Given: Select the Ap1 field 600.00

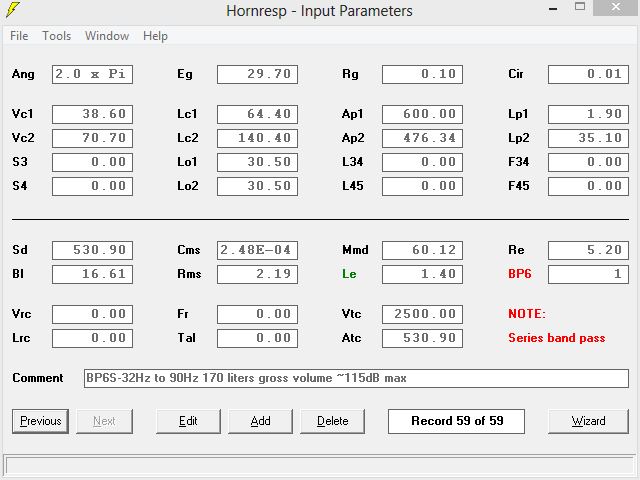Looking at the screenshot, I should pyautogui.click(x=422, y=114).
